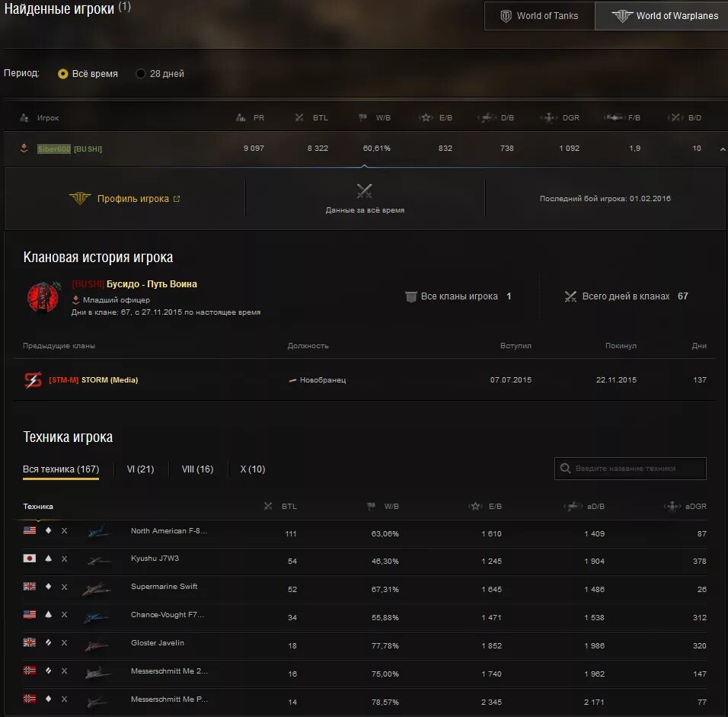Click the 77,78% win rate value
Viewport: 728px width, 717px height.
(x=385, y=646)
